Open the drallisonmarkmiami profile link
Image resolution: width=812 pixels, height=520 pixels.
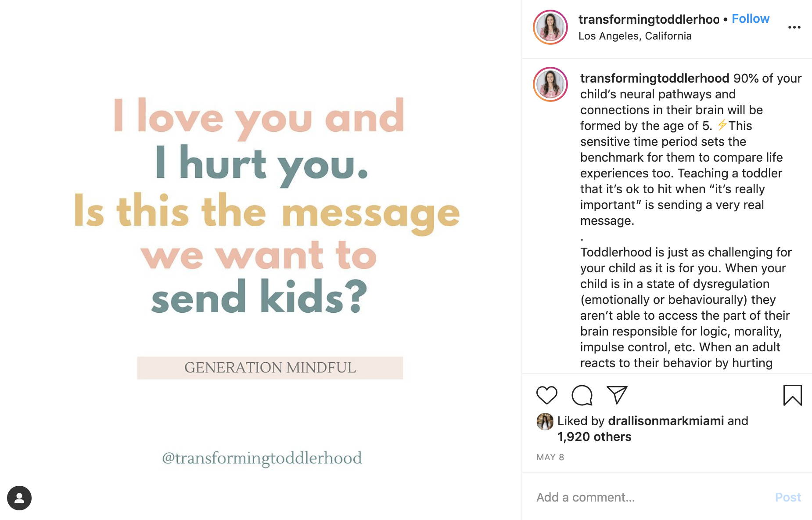pos(665,421)
